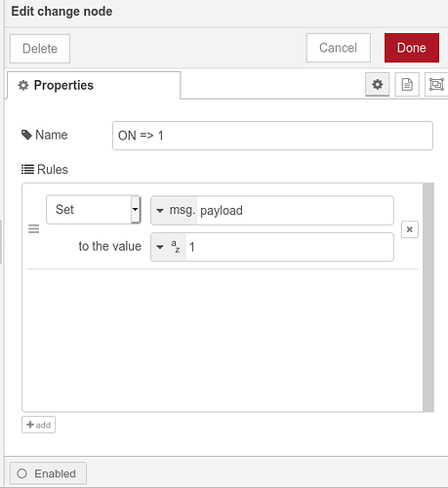Screen dimensions: 448x488
Task: Click the string type a-z icon
Action: pyautogui.click(x=176, y=247)
